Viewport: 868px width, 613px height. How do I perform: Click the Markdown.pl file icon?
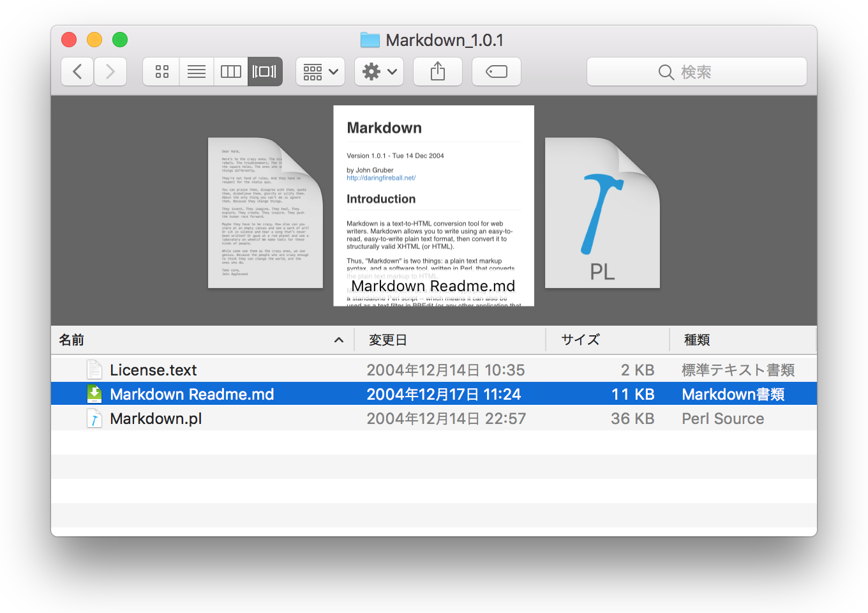[94, 418]
